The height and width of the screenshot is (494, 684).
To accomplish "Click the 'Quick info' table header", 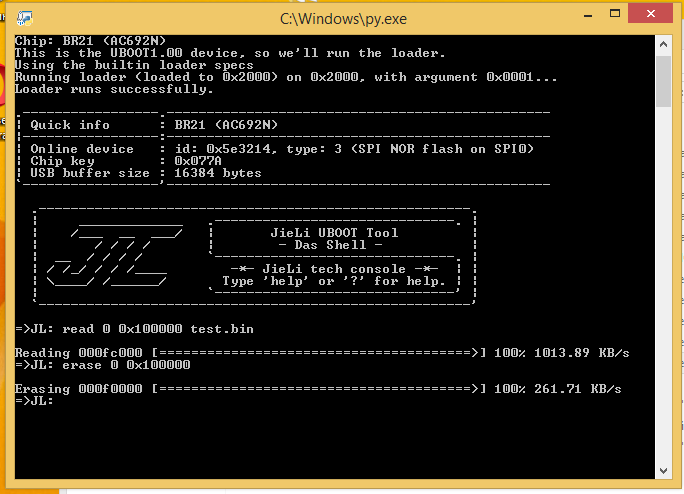I will tap(70, 125).
